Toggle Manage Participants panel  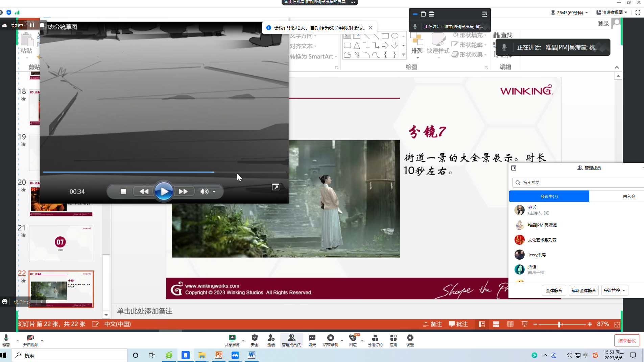291,340
